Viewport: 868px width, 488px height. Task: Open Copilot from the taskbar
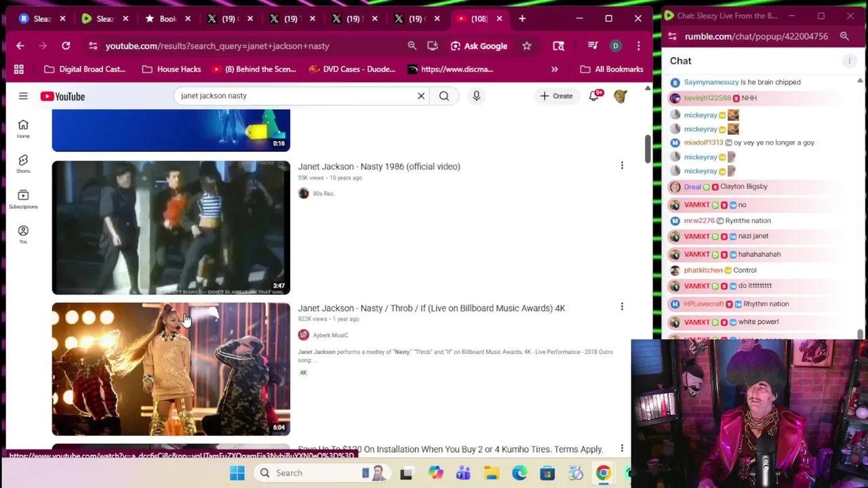point(435,472)
